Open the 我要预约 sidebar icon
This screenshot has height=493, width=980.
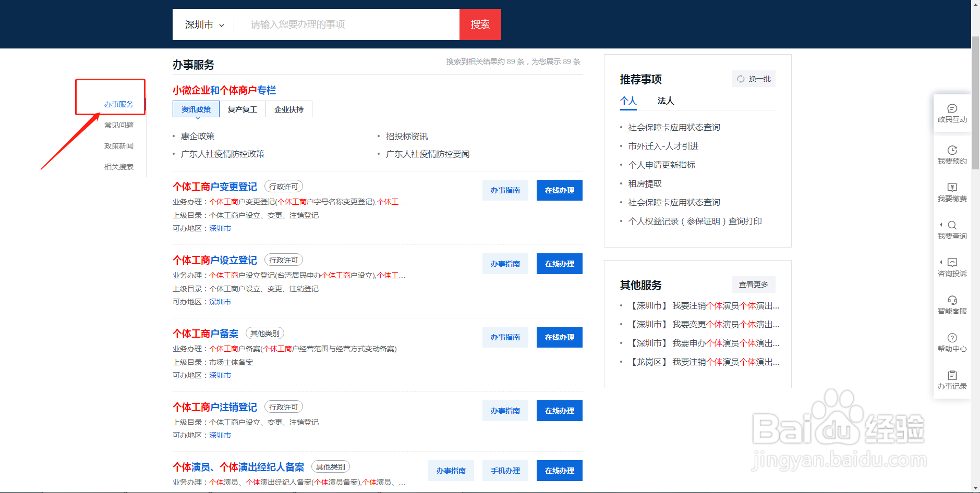tap(952, 155)
